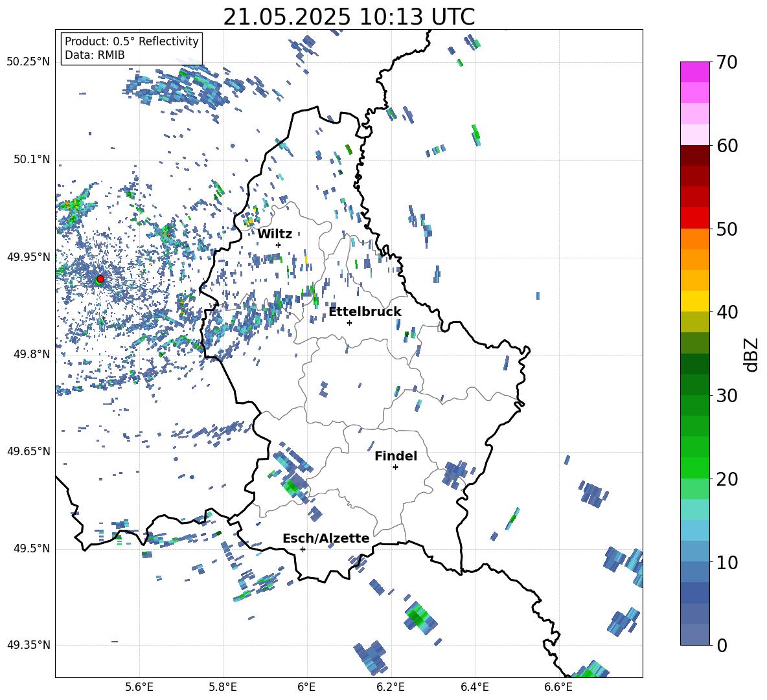Screen dimensions: 767x700
Task: Click the Ettelbruck city label
Action: point(365,312)
